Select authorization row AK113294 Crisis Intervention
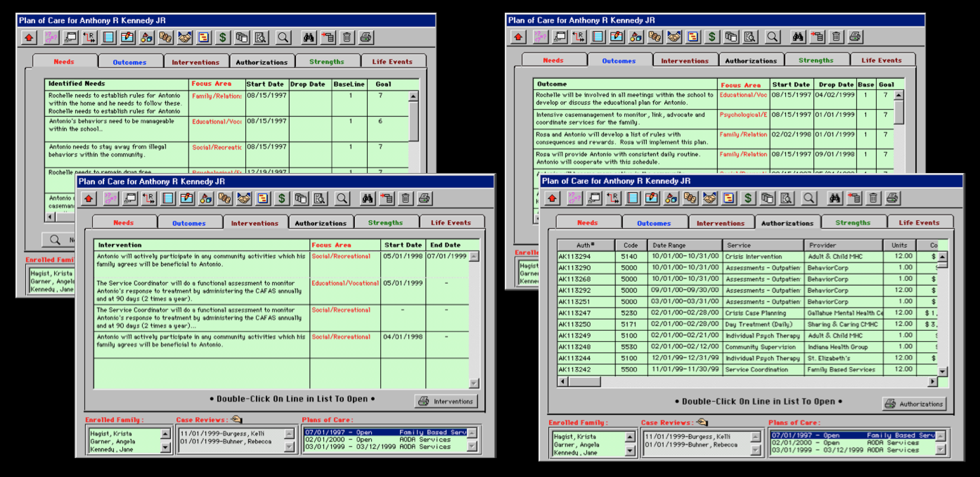The height and width of the screenshot is (477, 980). 747,256
